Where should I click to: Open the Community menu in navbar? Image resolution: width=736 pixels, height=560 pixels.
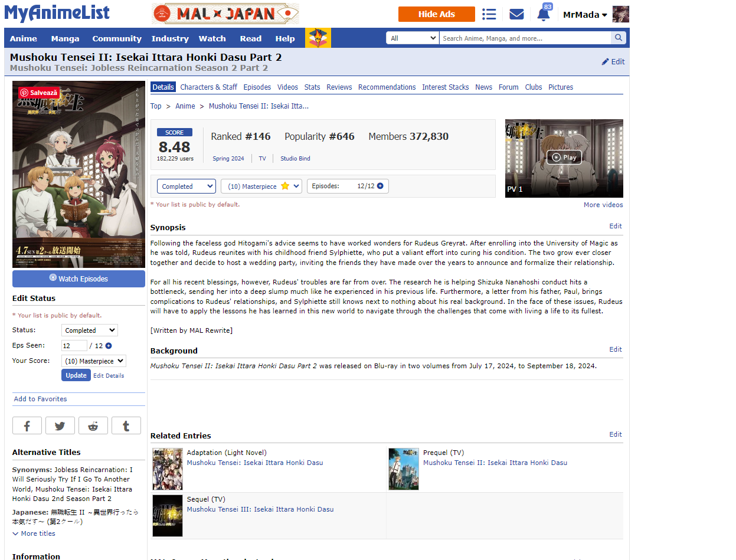117,38
